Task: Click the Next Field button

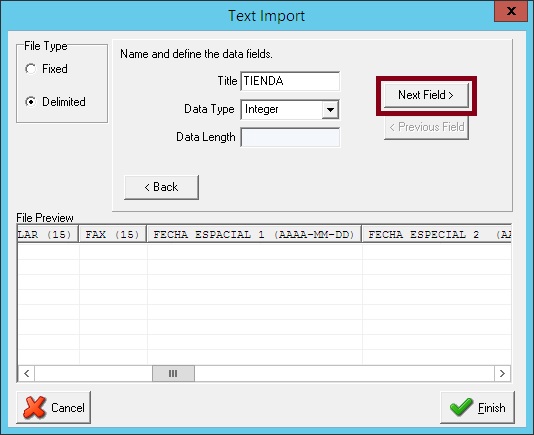Action: click(426, 95)
